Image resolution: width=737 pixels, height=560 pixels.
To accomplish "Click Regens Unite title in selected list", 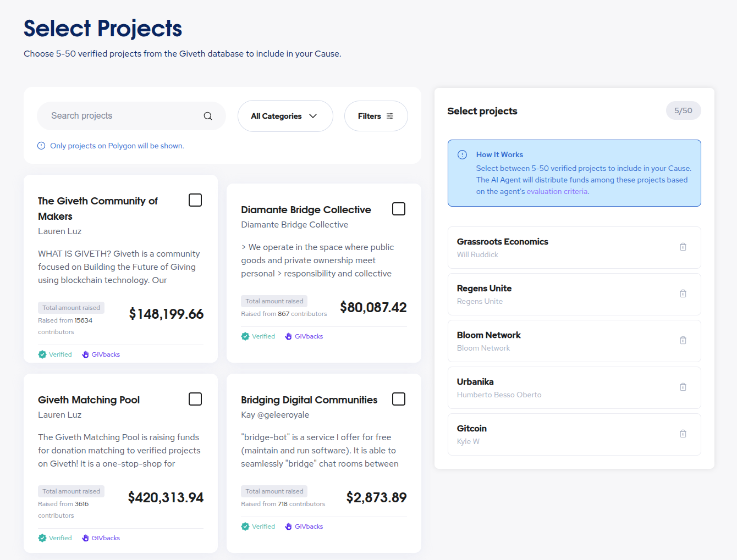I will tap(485, 289).
